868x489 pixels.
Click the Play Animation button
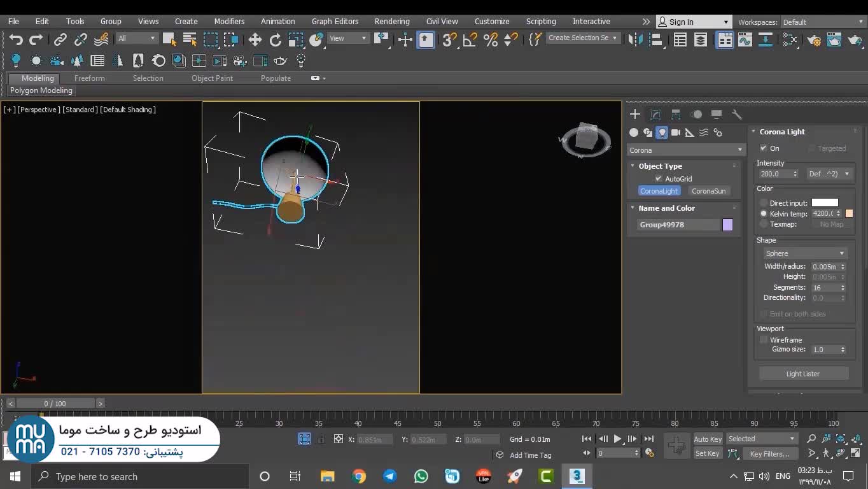[617, 439]
